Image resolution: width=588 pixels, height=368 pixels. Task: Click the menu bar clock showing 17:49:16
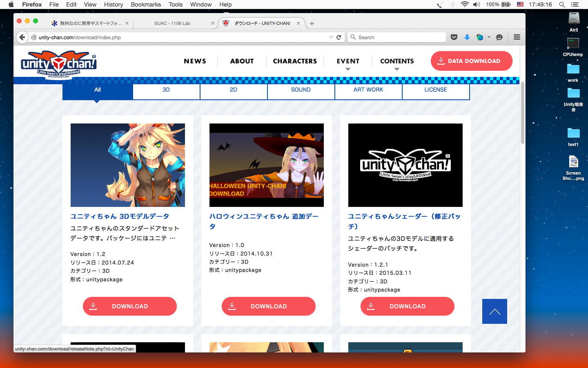(540, 4)
